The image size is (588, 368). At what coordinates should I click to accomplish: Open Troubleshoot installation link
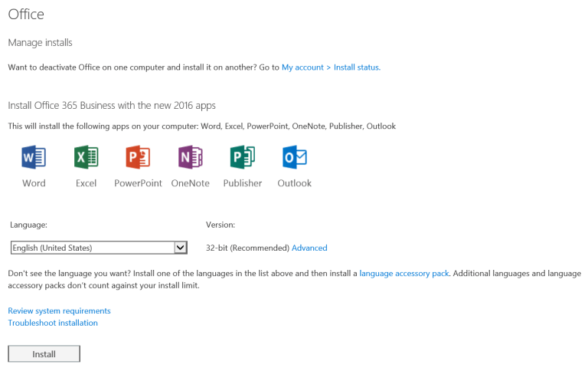pyautogui.click(x=53, y=323)
